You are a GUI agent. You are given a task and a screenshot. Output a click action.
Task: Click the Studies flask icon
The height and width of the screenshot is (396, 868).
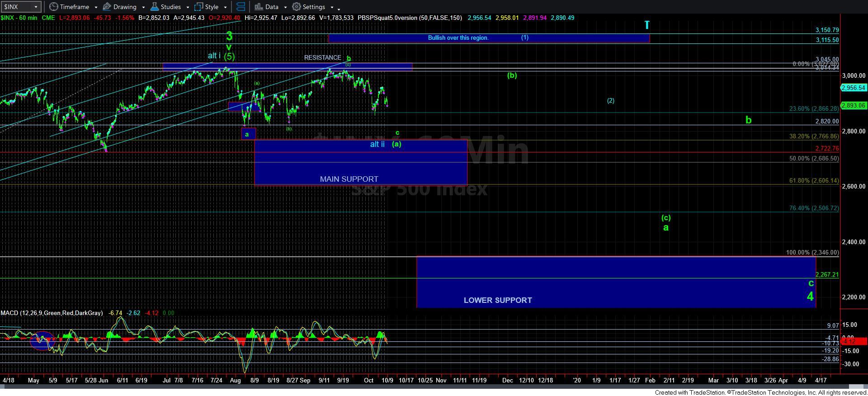154,7
